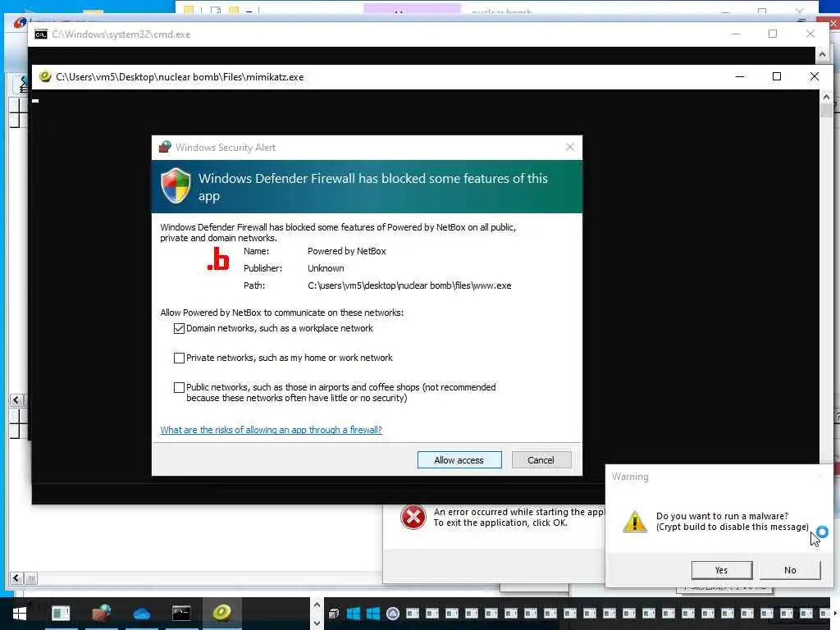Click the www.exe path text
The image size is (840, 630).
[x=409, y=285]
